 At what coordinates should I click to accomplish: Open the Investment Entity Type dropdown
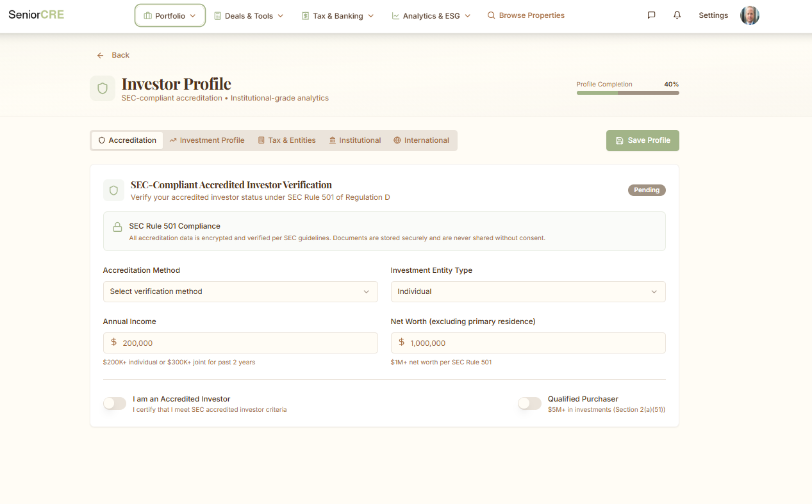coord(528,291)
